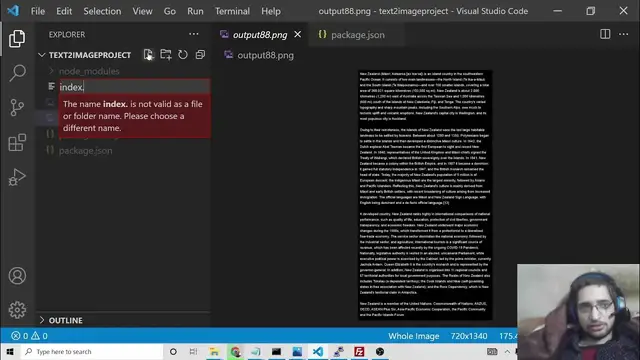Refresh the Explorer file tree

coord(183,55)
